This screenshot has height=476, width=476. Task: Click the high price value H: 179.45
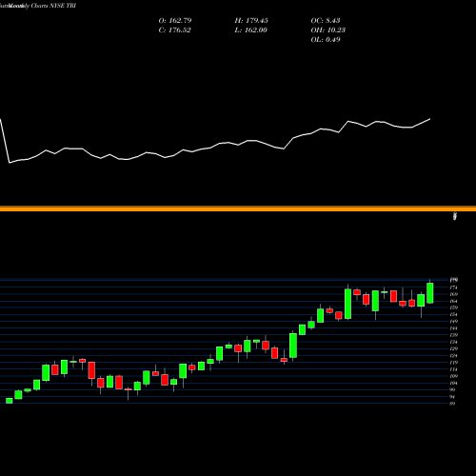(251, 21)
